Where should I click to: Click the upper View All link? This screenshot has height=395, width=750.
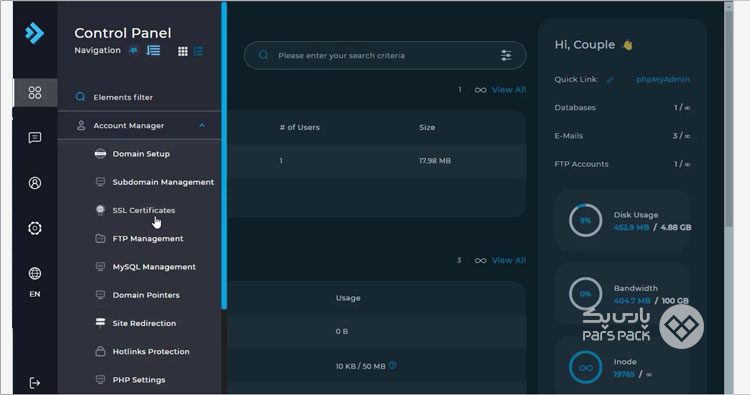[x=508, y=90]
